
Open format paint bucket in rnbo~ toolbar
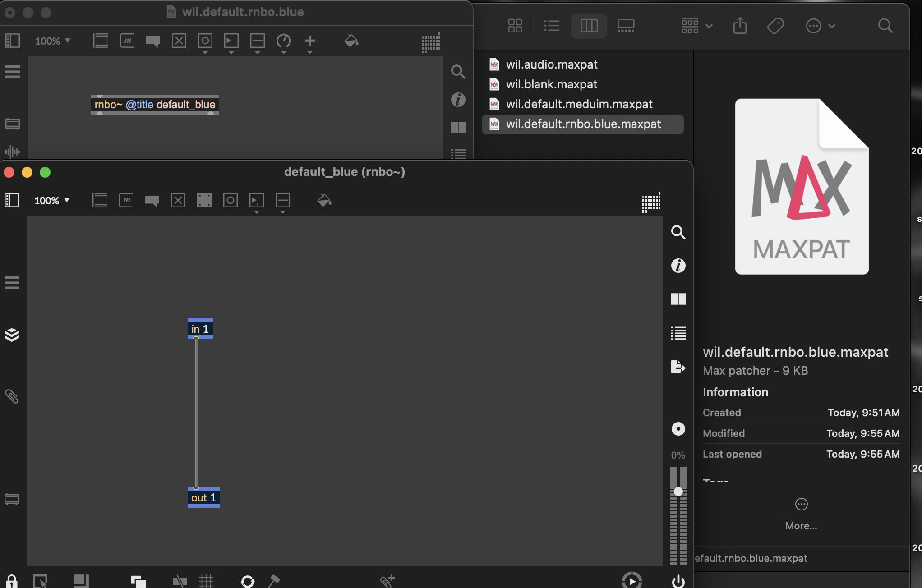tap(324, 200)
